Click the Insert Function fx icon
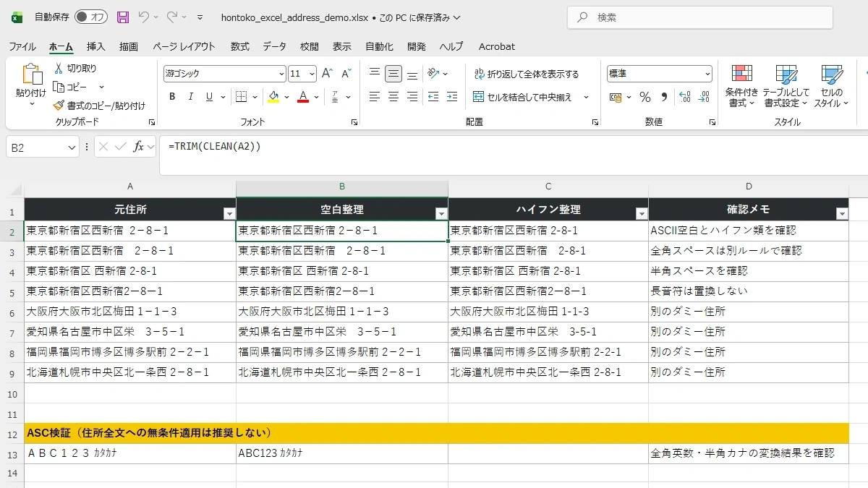The image size is (868, 488). pyautogui.click(x=139, y=147)
